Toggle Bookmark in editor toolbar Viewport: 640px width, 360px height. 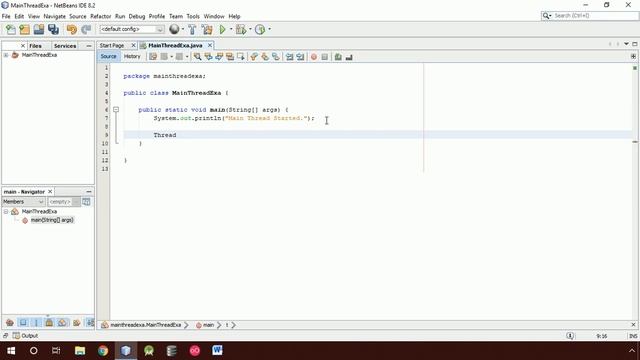point(276,57)
